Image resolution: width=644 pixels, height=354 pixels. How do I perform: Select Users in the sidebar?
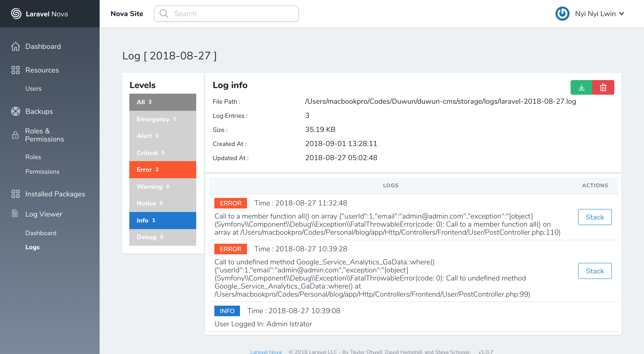pos(33,88)
